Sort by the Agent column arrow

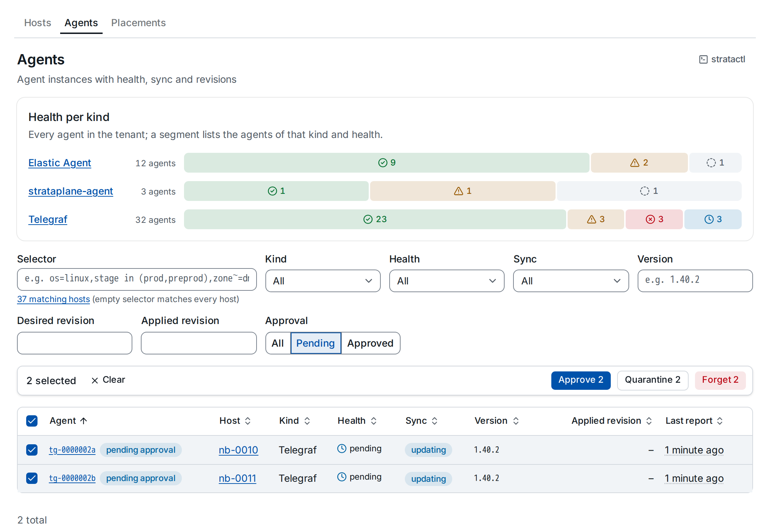click(x=84, y=421)
